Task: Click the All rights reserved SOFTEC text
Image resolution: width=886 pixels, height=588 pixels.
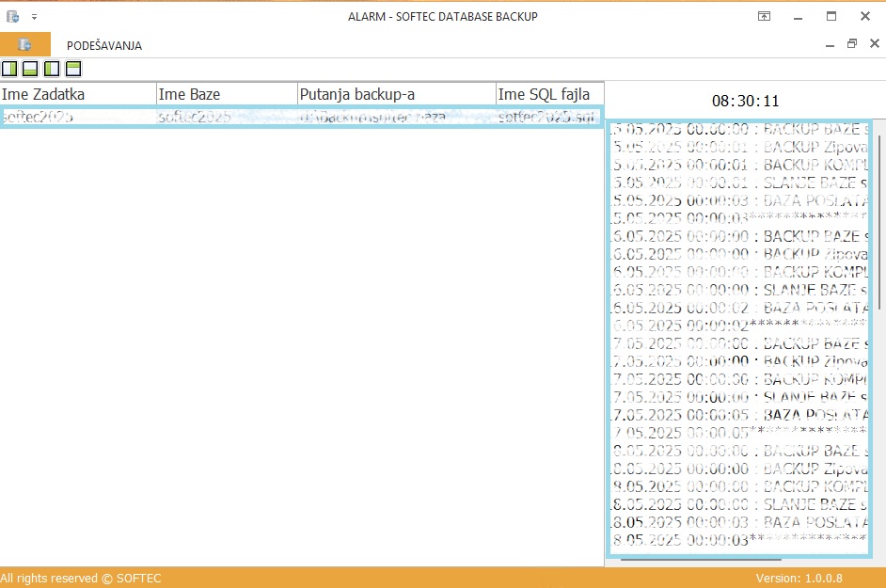Action: tap(80, 579)
